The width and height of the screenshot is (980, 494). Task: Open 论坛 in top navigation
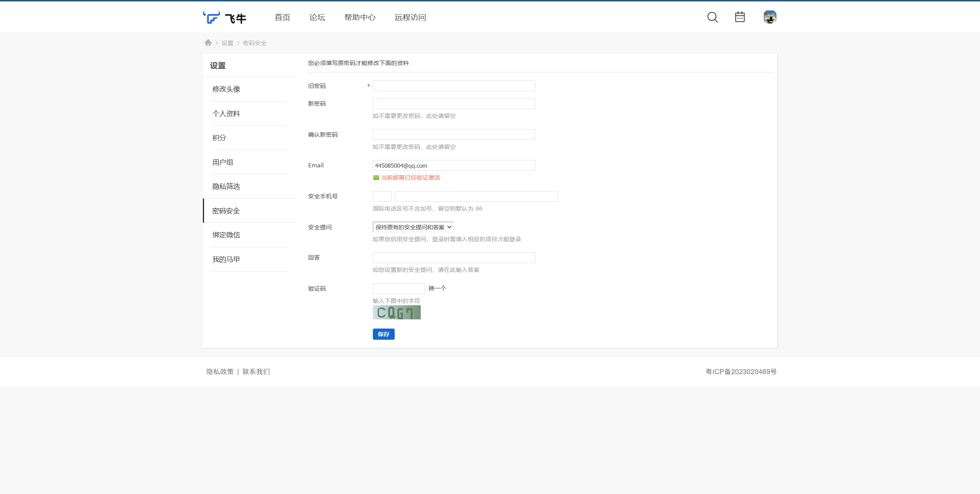[x=317, y=17]
